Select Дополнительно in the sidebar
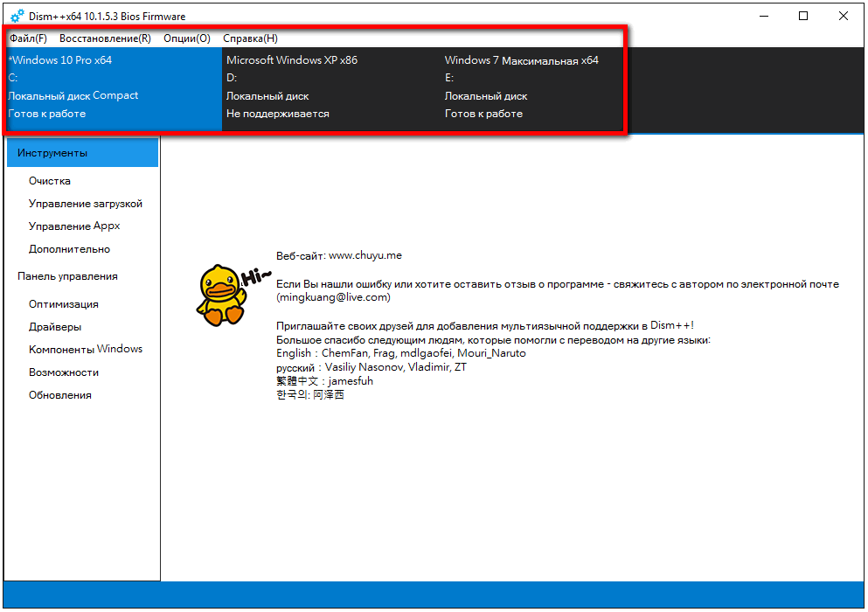 pos(70,249)
